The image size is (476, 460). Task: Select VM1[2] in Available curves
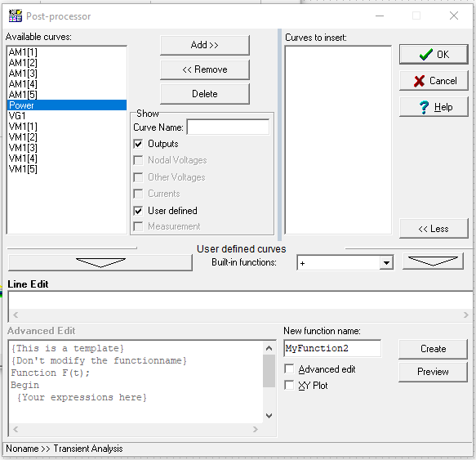pos(66,137)
